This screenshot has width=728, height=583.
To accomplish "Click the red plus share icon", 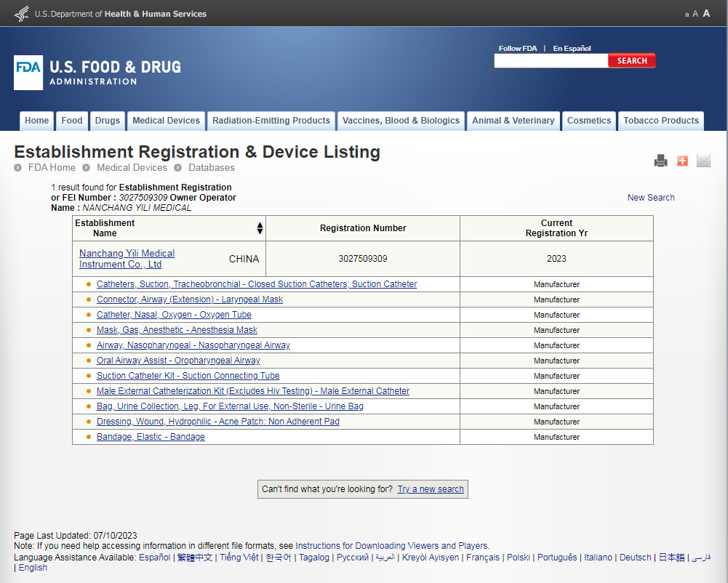I will pyautogui.click(x=682, y=161).
